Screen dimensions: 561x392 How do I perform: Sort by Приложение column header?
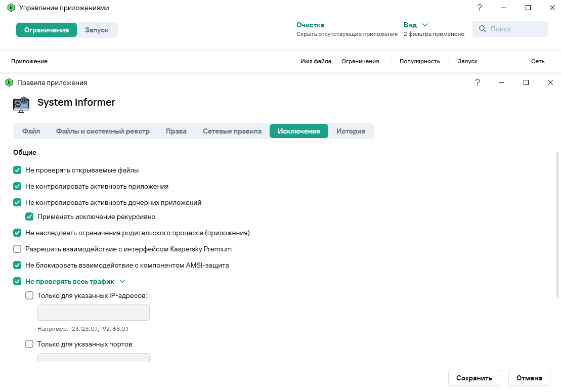pos(29,61)
